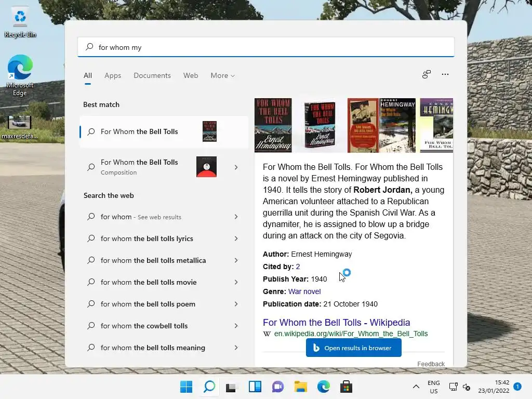Open Task View from the taskbar
Viewport: 532px width, 399px height.
pos(232,387)
